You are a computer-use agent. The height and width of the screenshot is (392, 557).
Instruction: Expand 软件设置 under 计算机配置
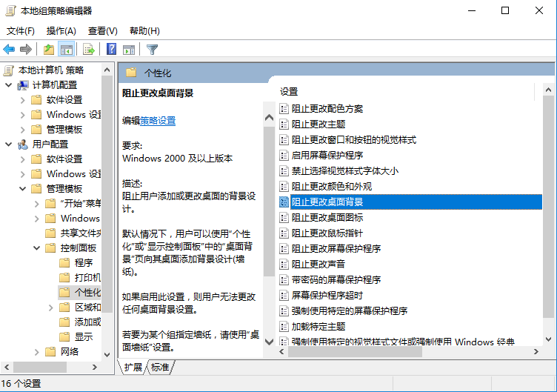click(22, 100)
